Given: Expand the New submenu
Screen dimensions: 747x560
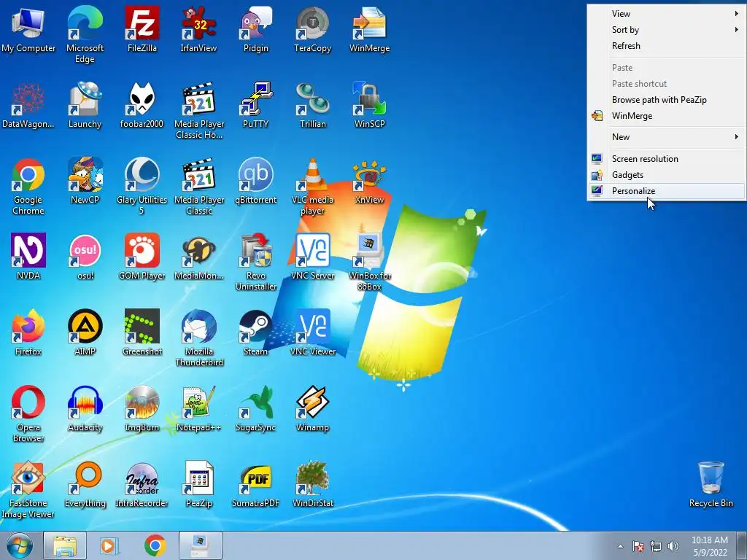Looking at the screenshot, I should point(667,136).
